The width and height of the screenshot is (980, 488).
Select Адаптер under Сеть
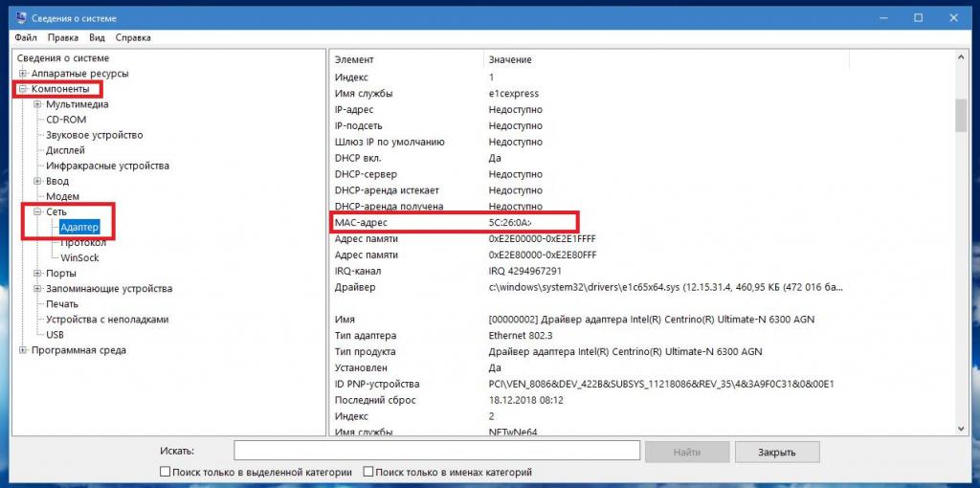[79, 228]
